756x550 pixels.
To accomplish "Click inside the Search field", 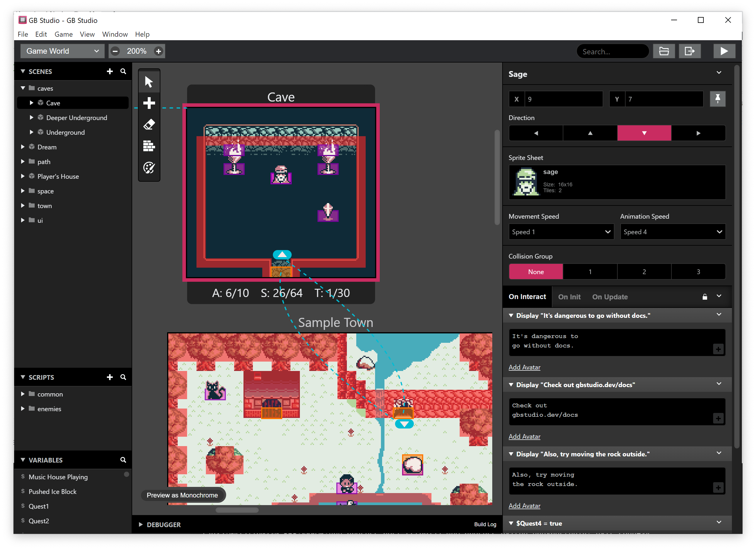I will point(613,51).
